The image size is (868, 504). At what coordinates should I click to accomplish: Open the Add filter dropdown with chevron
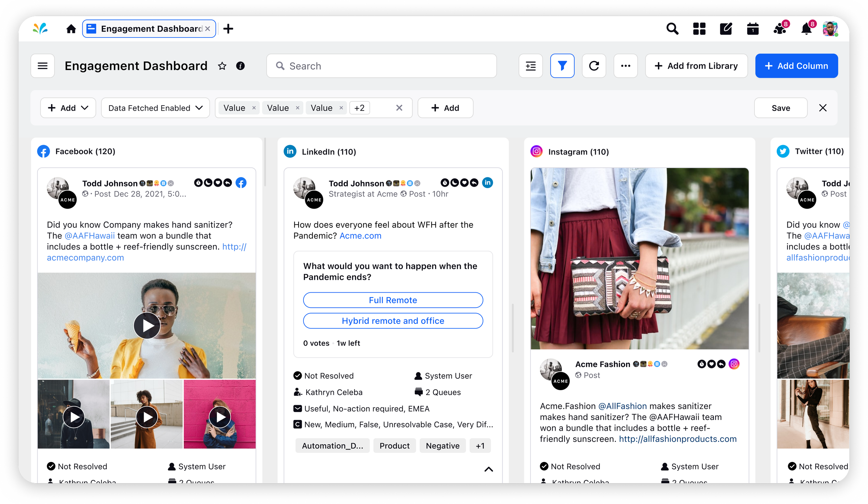(x=68, y=108)
